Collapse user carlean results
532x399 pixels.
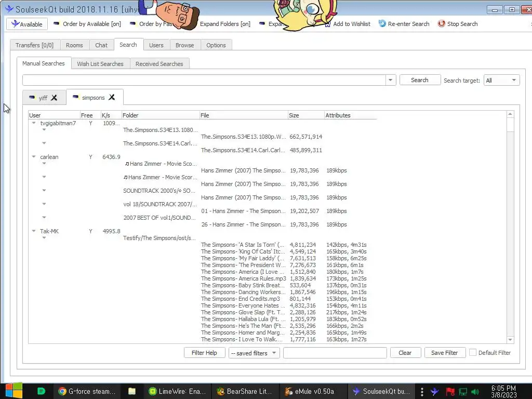[x=34, y=157]
